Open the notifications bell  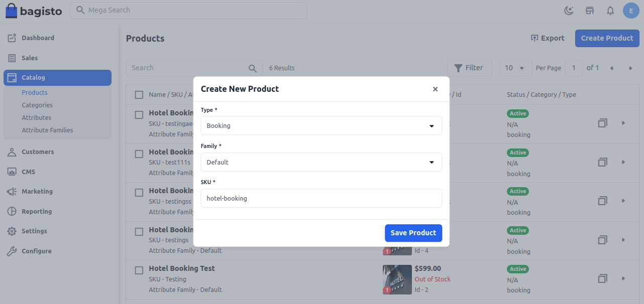(610, 10)
